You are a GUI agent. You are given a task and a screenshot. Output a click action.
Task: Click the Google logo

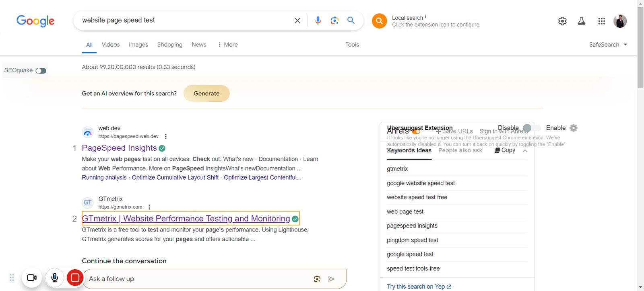35,20
